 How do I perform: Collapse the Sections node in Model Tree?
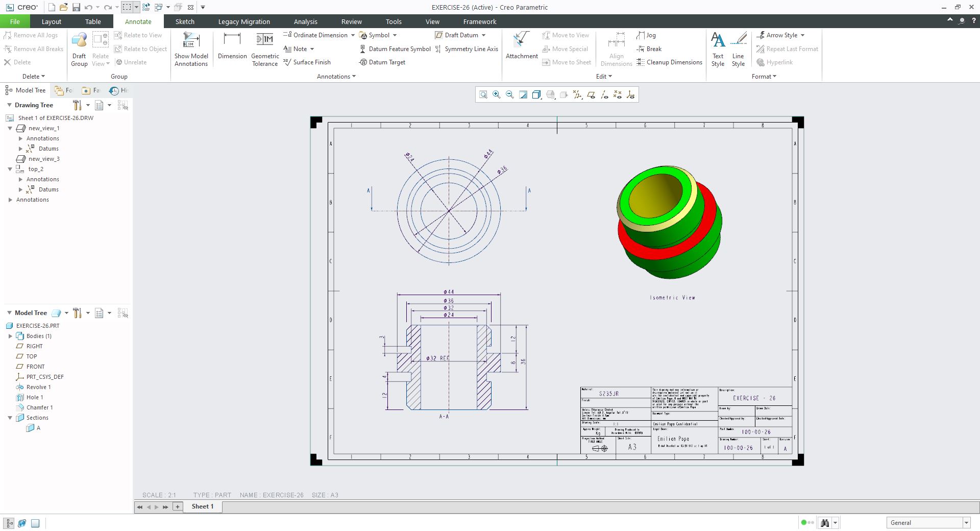pyautogui.click(x=10, y=418)
